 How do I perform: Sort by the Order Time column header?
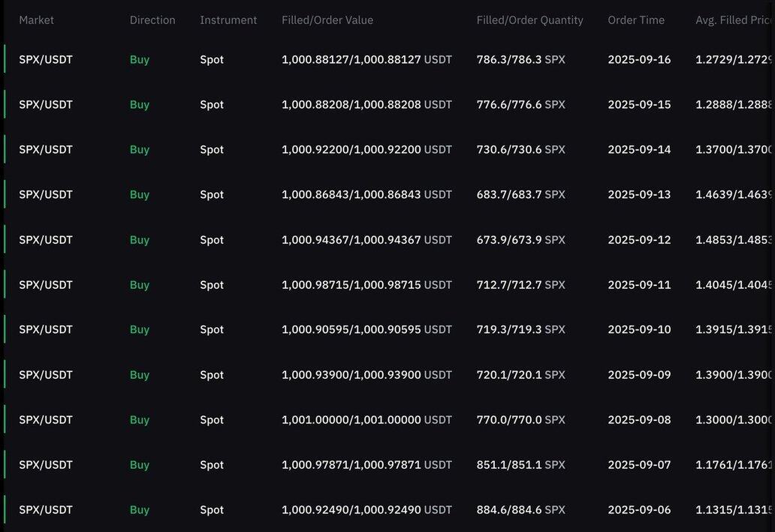tap(636, 20)
